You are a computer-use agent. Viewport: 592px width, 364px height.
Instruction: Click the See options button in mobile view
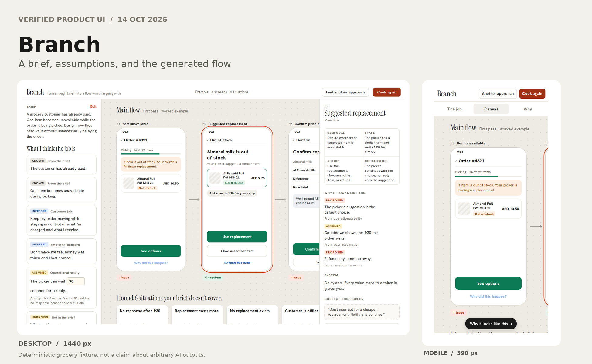tap(488, 283)
